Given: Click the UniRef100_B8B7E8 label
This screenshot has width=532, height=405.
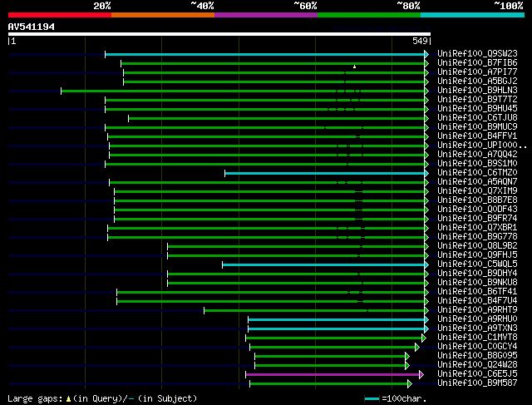Looking at the screenshot, I should coord(477,200).
